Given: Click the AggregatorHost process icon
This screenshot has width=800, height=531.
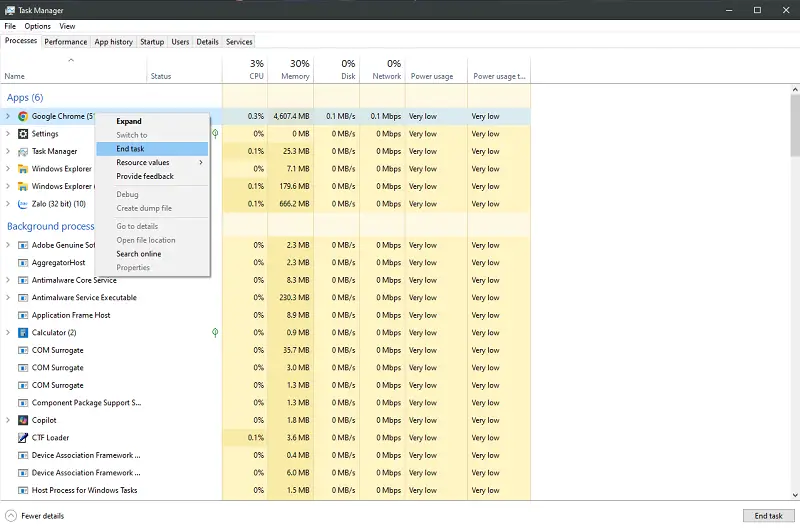Looking at the screenshot, I should click(23, 263).
